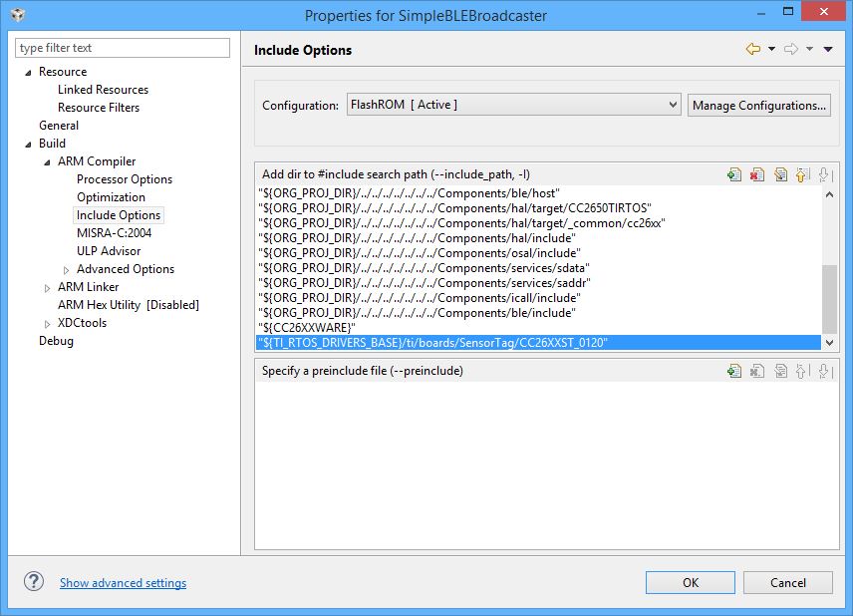
Task: Open back navigation history dropdown
Action: 771,49
